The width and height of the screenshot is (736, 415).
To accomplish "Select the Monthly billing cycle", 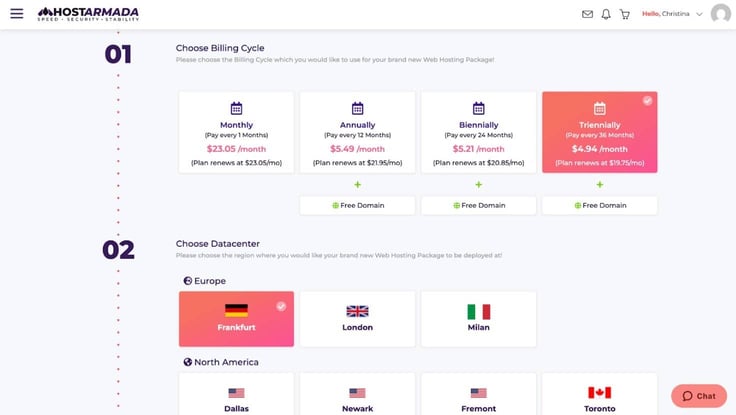I will (x=237, y=132).
